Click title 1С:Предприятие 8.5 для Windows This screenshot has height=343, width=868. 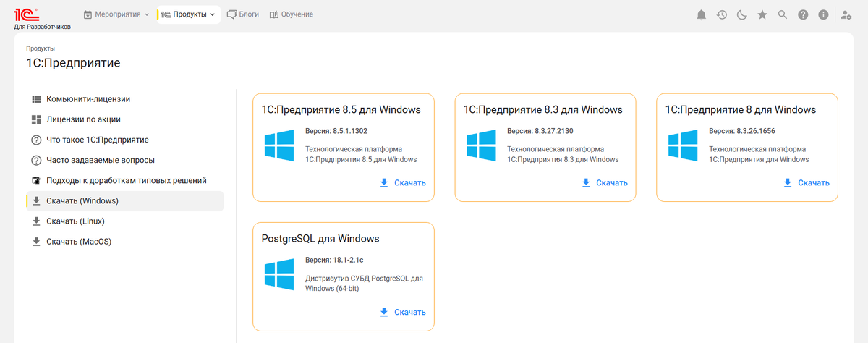click(x=341, y=110)
